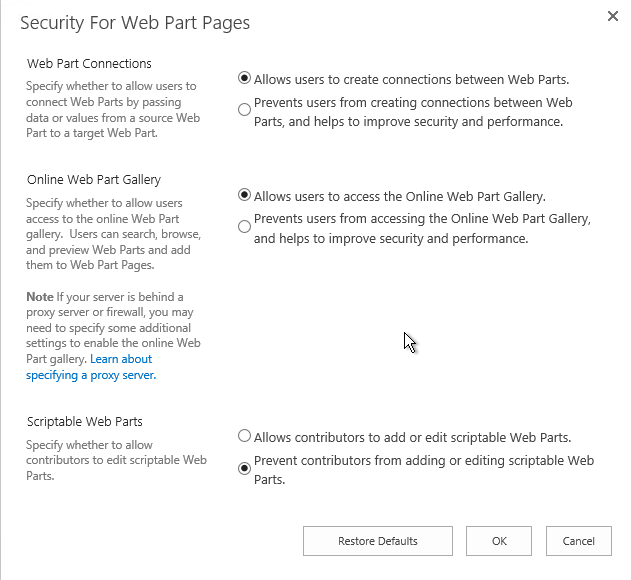Select 'Allows users to create connections' radio button
The height and width of the screenshot is (580, 631).
(x=245, y=78)
